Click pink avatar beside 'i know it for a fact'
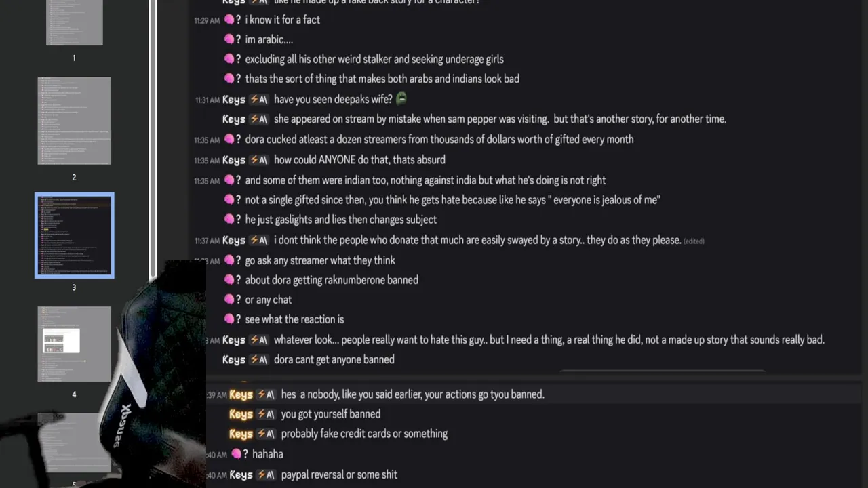This screenshot has height=488, width=868. point(229,20)
